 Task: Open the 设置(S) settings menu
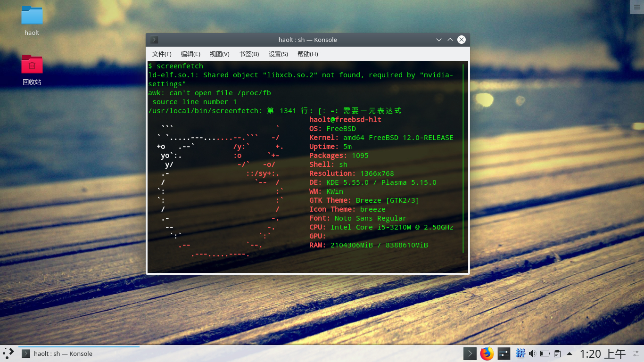pyautogui.click(x=278, y=54)
